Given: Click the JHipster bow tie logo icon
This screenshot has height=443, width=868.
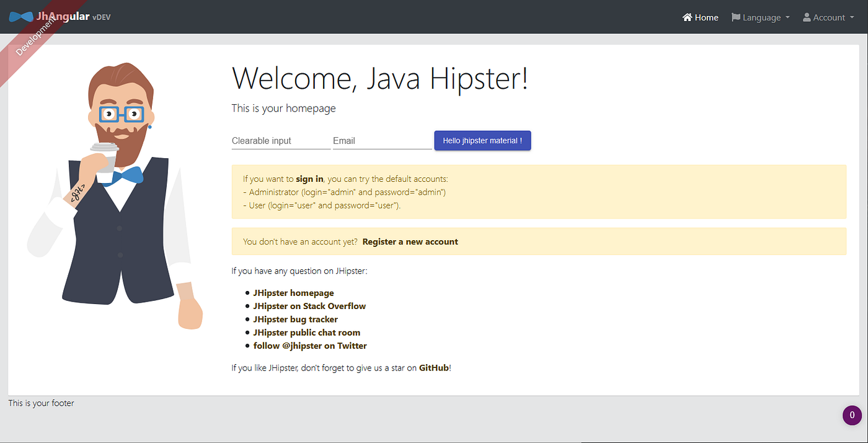Looking at the screenshot, I should click(x=21, y=17).
